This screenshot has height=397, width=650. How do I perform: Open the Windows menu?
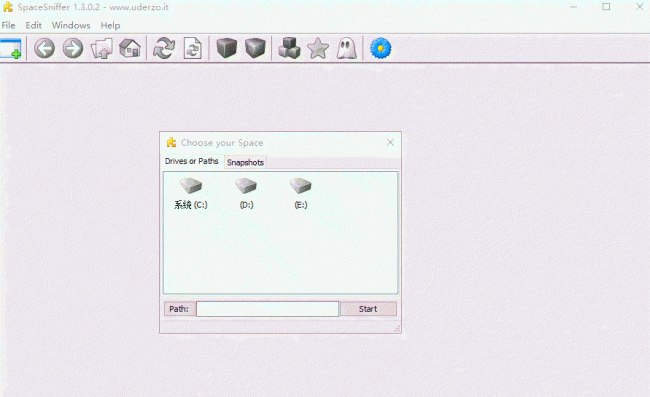[x=71, y=25]
